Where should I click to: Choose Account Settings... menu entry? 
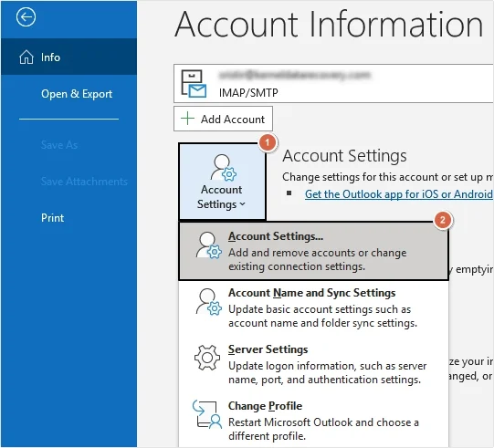click(313, 251)
